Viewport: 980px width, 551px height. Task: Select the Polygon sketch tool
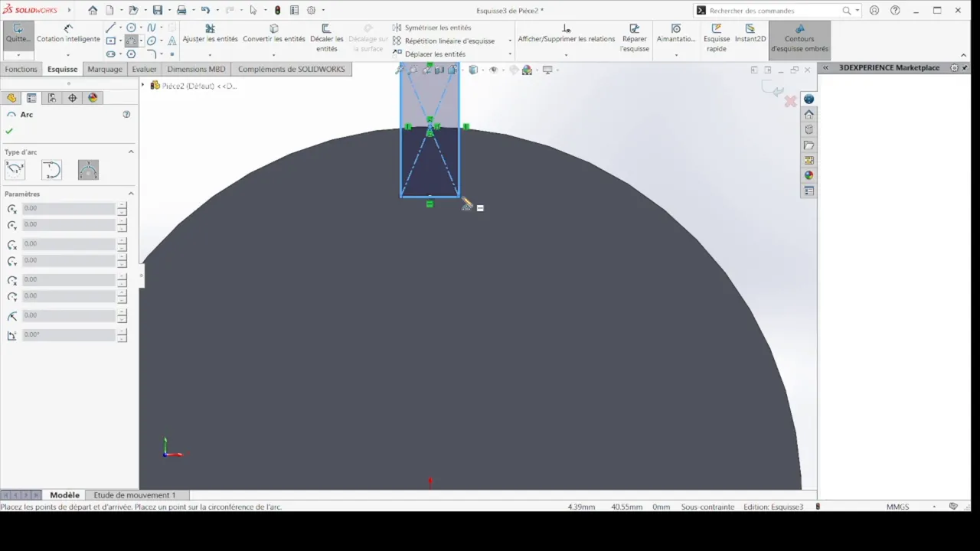tap(131, 54)
